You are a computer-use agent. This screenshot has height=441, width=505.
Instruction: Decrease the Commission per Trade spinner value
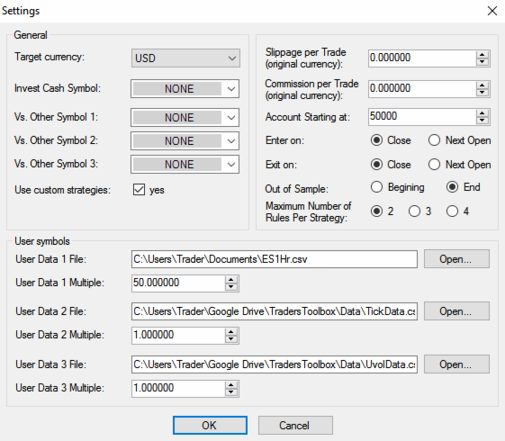point(482,93)
